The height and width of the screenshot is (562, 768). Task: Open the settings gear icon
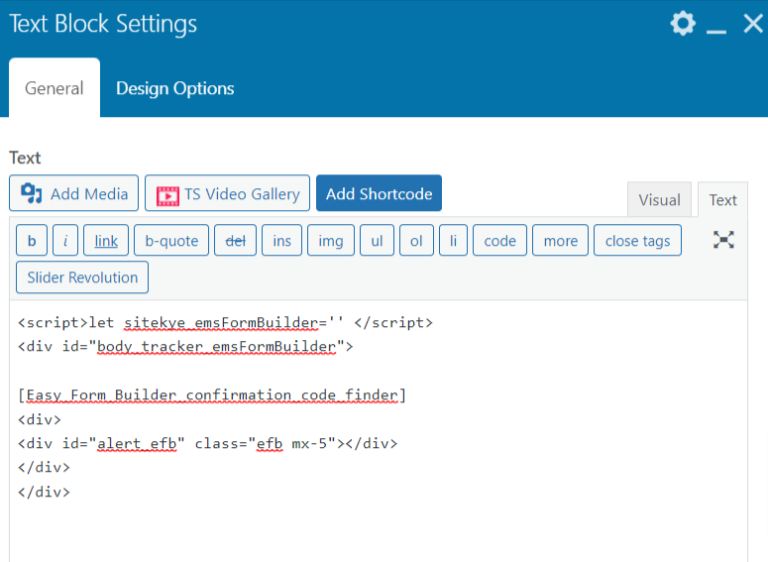click(x=682, y=24)
